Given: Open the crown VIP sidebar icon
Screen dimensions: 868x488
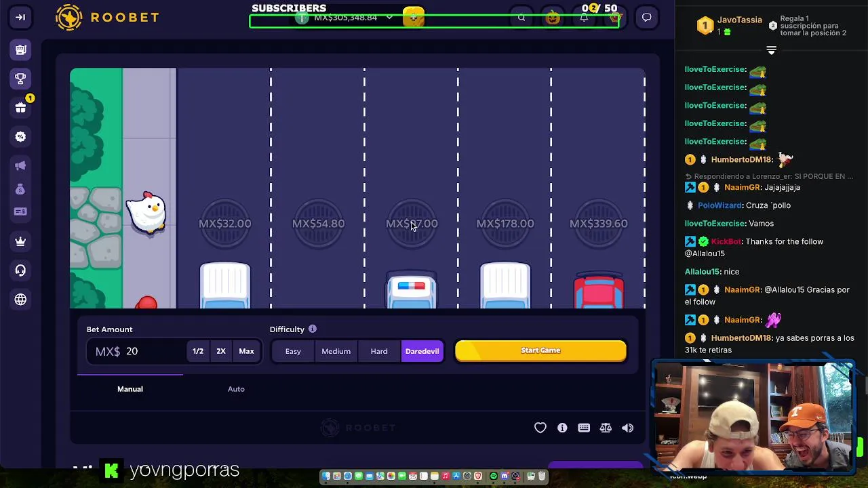Looking at the screenshot, I should coord(20,241).
